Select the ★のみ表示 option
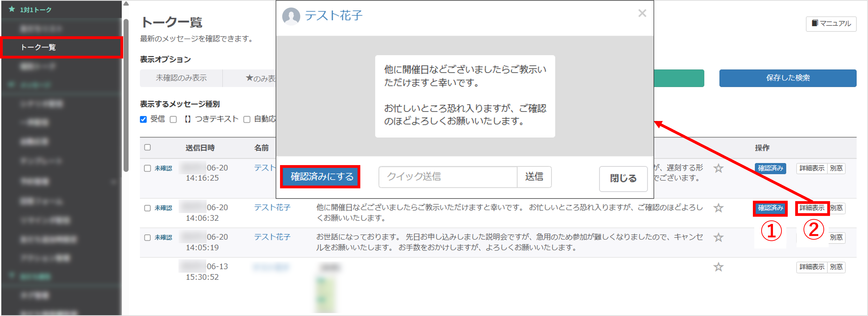 click(x=250, y=78)
